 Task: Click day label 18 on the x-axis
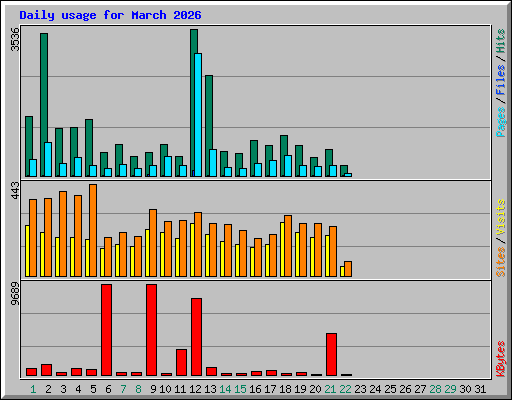coord(285,389)
